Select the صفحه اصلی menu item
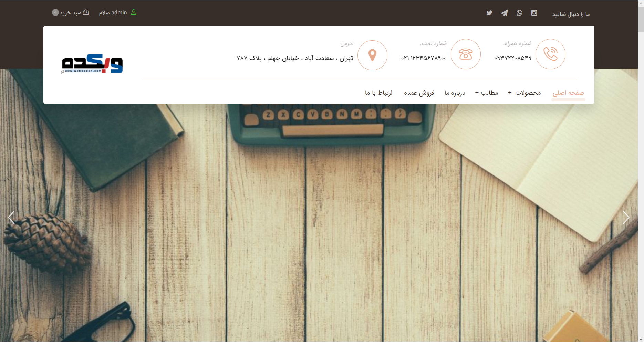 (568, 93)
